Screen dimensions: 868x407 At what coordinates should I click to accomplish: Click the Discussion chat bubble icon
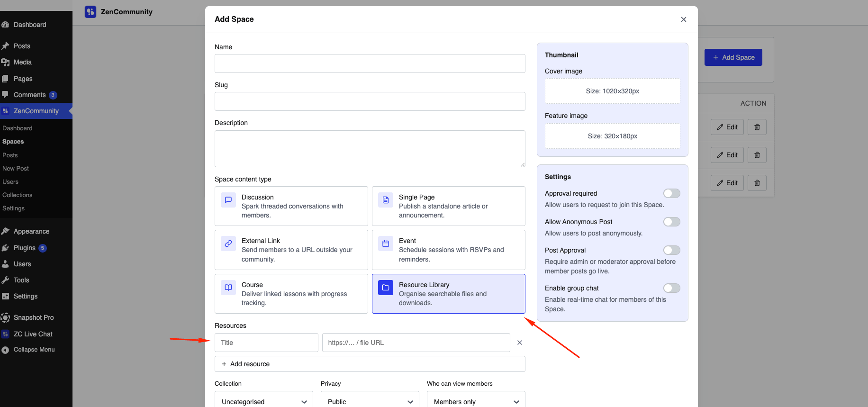pyautogui.click(x=228, y=200)
